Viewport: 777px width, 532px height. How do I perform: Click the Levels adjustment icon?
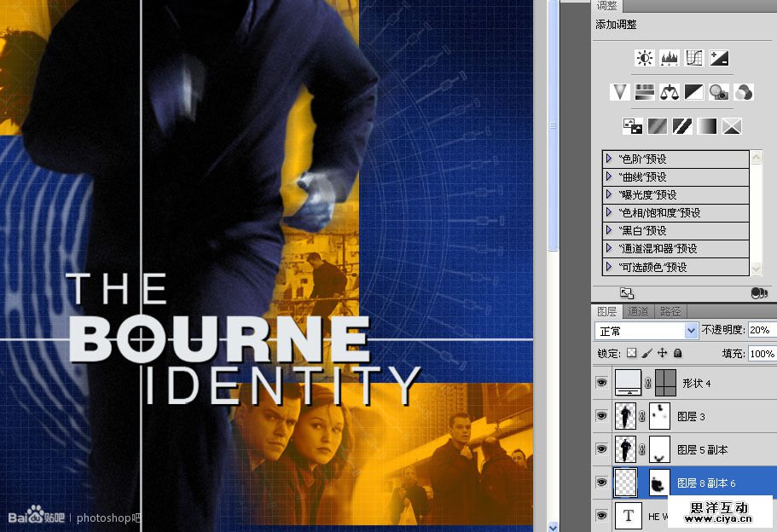(x=670, y=58)
